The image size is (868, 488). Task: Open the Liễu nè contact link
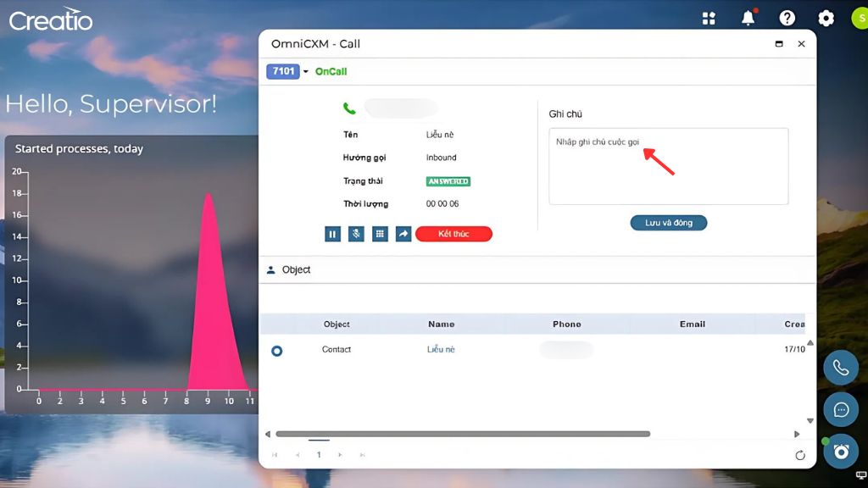pos(441,349)
